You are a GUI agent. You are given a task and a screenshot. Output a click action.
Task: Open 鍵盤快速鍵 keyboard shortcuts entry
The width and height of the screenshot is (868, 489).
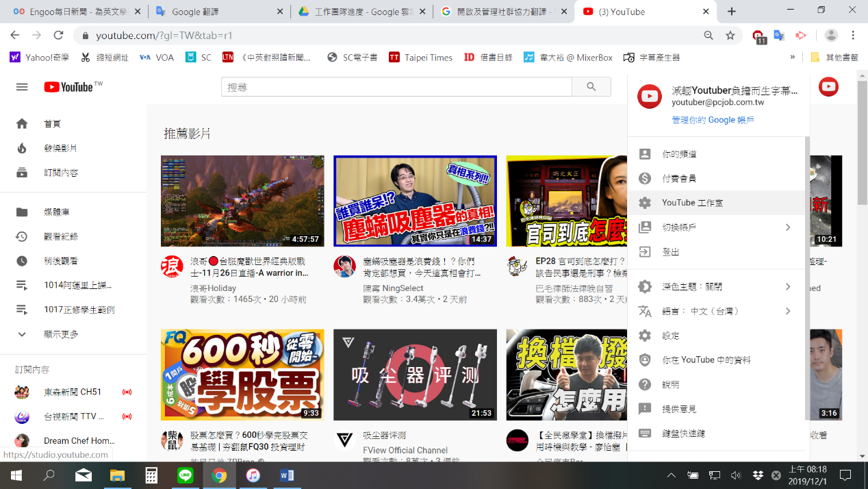pyautogui.click(x=716, y=434)
